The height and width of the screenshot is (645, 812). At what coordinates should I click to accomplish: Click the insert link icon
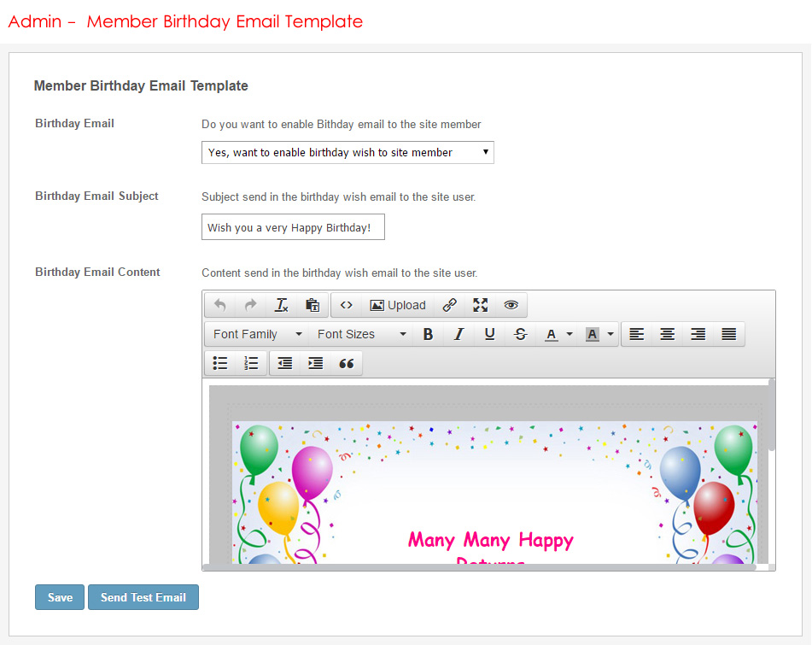[450, 305]
